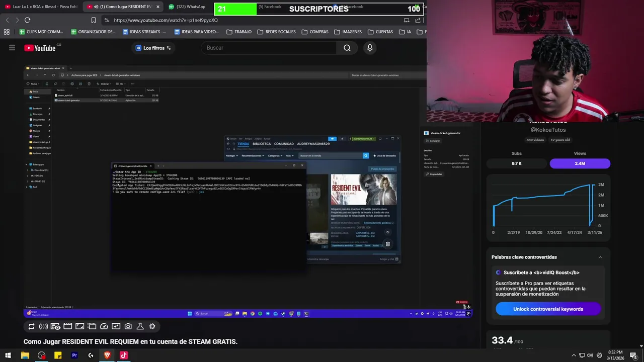This screenshot has width=644, height=362.
Task: Open the browser apps grid icon
Action: point(7,32)
